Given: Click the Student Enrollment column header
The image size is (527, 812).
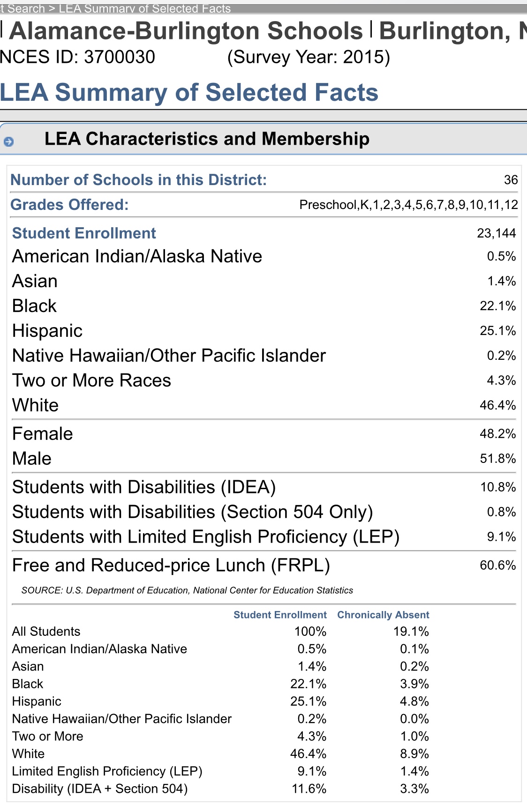Looking at the screenshot, I should click(280, 615).
